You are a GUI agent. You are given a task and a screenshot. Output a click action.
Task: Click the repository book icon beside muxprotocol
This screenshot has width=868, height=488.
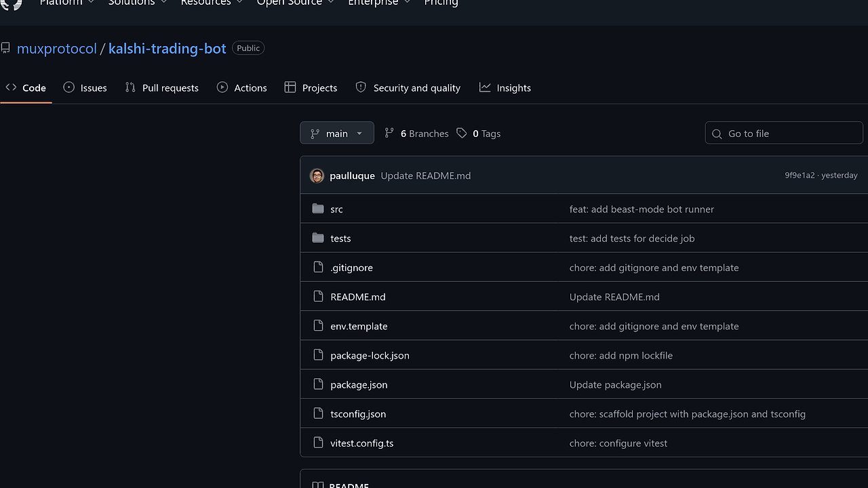pyautogui.click(x=5, y=48)
